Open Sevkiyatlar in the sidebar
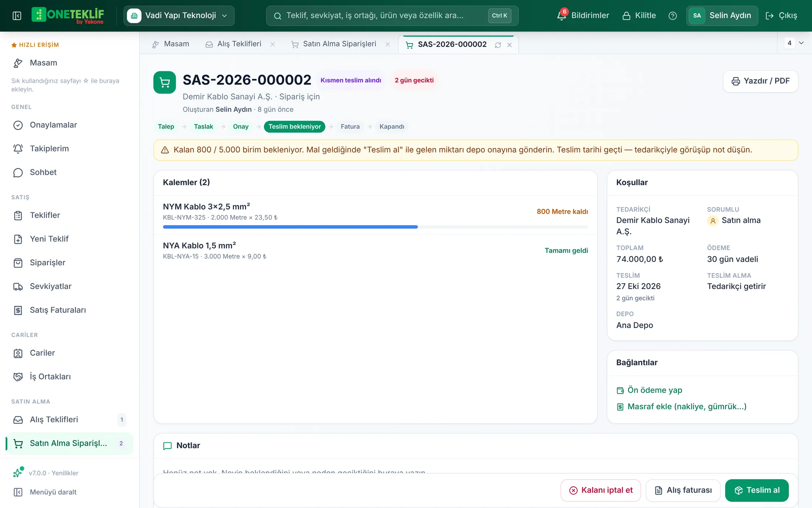The height and width of the screenshot is (508, 812). tap(69, 286)
